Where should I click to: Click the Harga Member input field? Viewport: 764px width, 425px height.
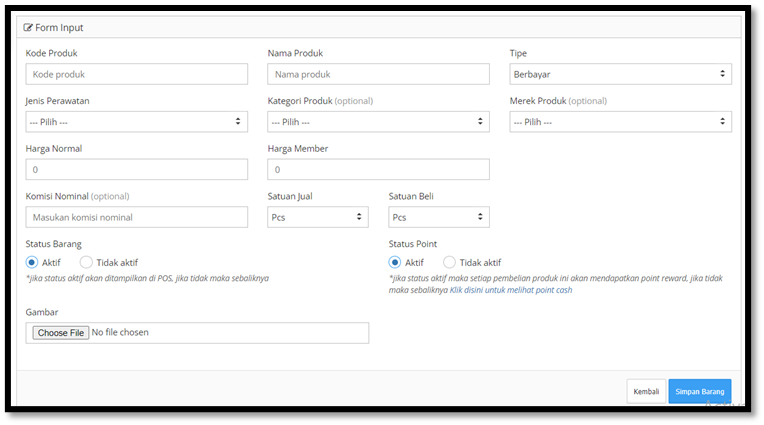[x=378, y=169]
